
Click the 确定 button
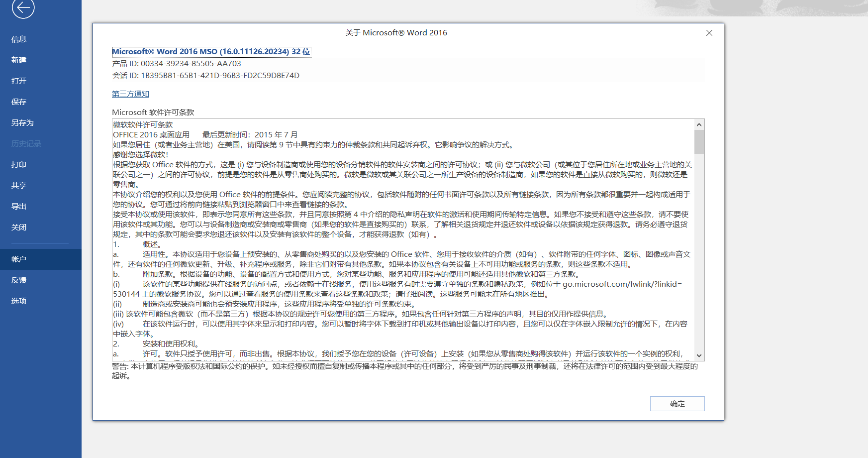click(x=677, y=404)
